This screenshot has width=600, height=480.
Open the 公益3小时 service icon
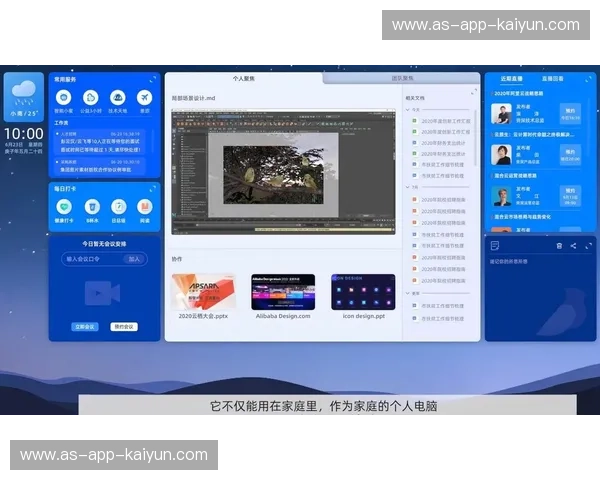click(x=91, y=98)
